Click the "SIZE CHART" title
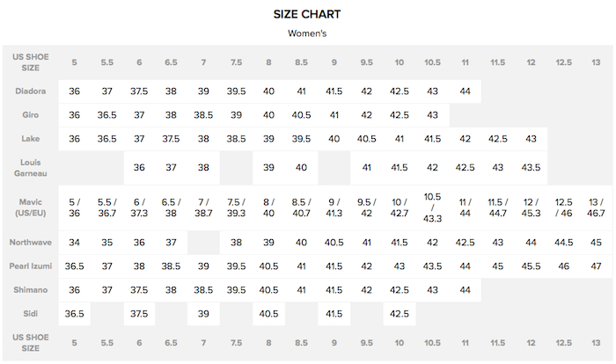Screen dimensions: 616x364 pyautogui.click(x=308, y=14)
